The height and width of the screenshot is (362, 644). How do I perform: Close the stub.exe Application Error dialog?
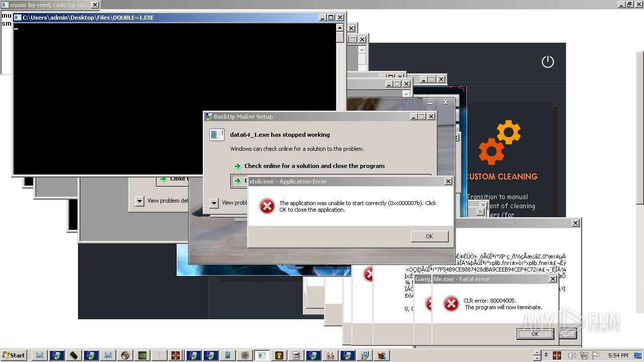point(448,182)
